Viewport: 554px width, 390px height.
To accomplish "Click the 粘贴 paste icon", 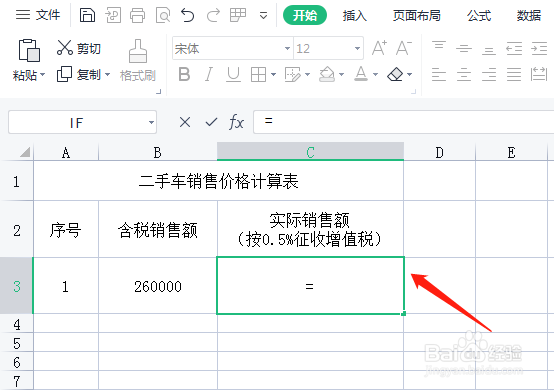I will coord(29,50).
